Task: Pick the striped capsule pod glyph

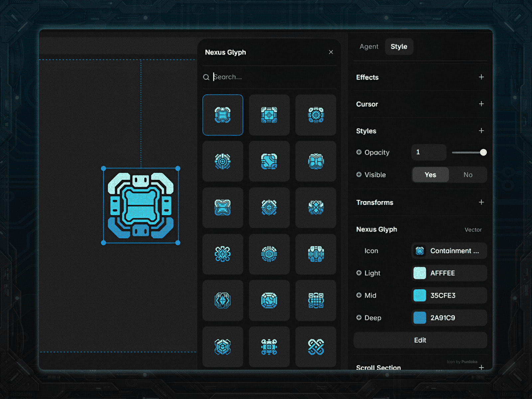Action: [316, 254]
